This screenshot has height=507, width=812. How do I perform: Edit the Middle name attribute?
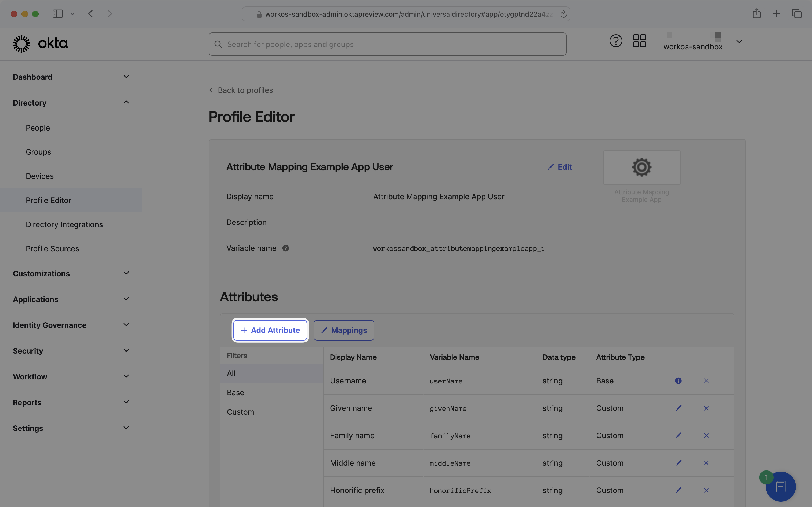coord(678,463)
